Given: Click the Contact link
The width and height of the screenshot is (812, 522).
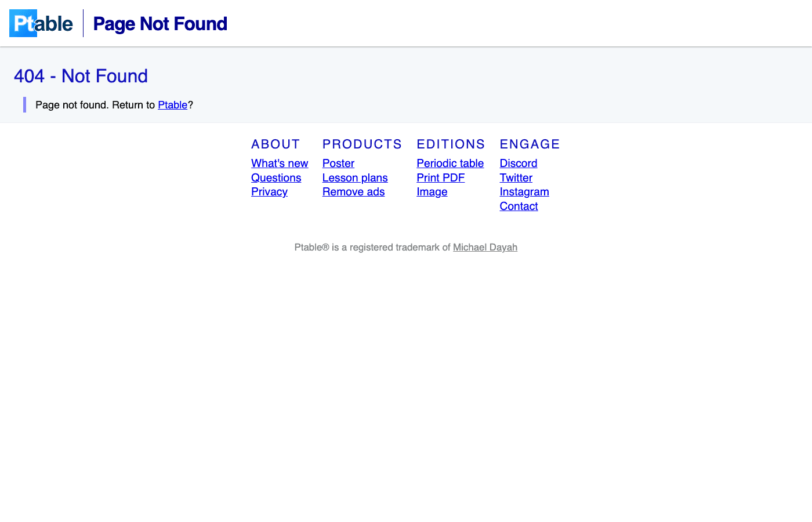Looking at the screenshot, I should click(519, 206).
